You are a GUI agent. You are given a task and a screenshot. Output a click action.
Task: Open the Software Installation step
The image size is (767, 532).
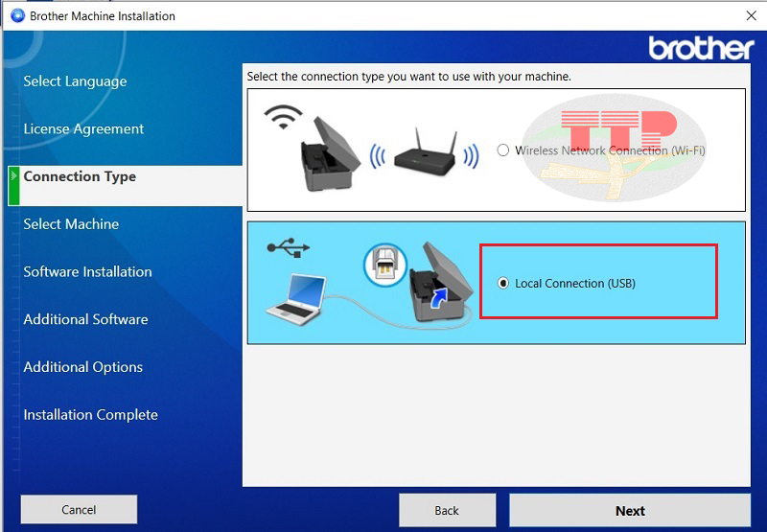[x=87, y=271]
